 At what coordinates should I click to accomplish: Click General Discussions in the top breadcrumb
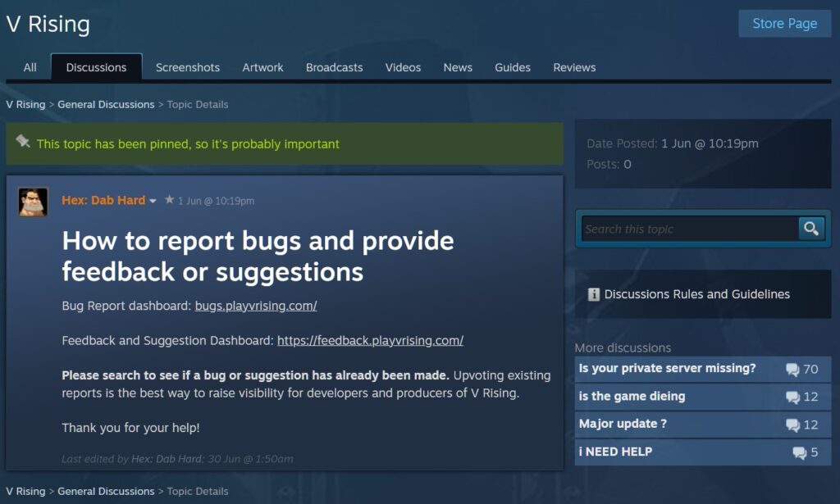point(106,104)
